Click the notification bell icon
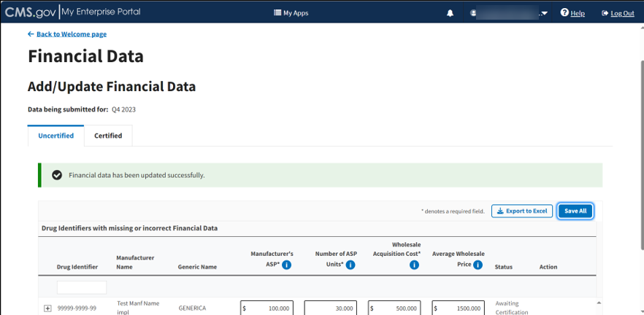The width and height of the screenshot is (644, 315). tap(450, 13)
